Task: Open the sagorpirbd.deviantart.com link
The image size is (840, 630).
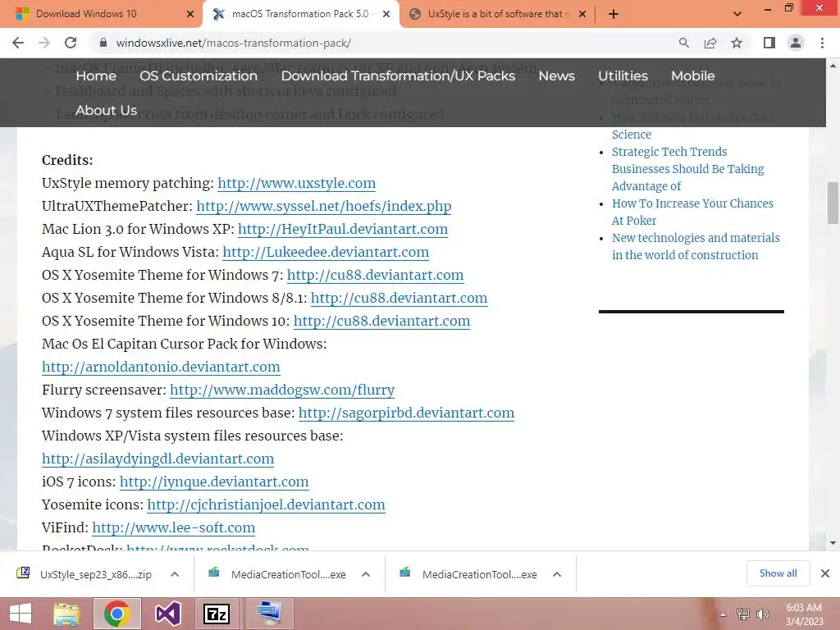Action: 406,413
